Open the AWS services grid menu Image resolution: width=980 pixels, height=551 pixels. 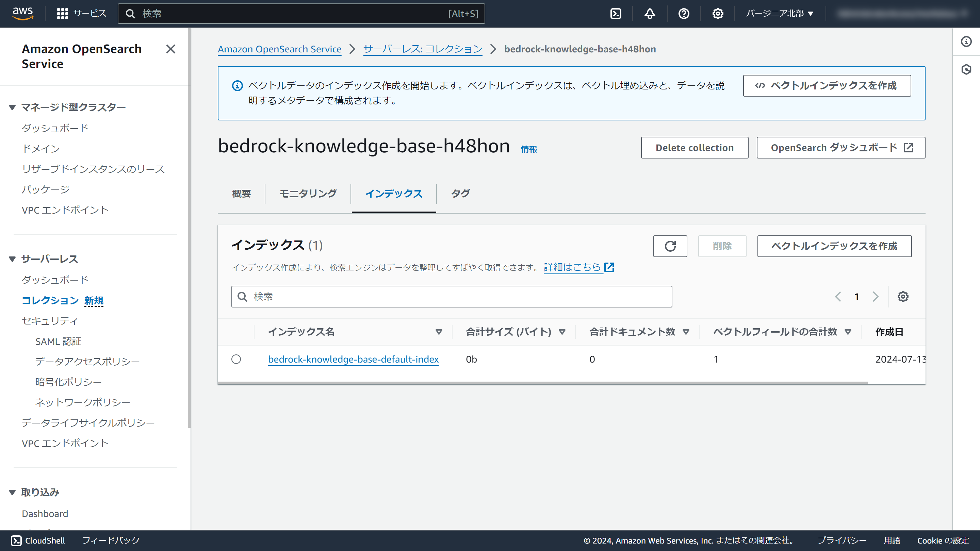pyautogui.click(x=62, y=14)
